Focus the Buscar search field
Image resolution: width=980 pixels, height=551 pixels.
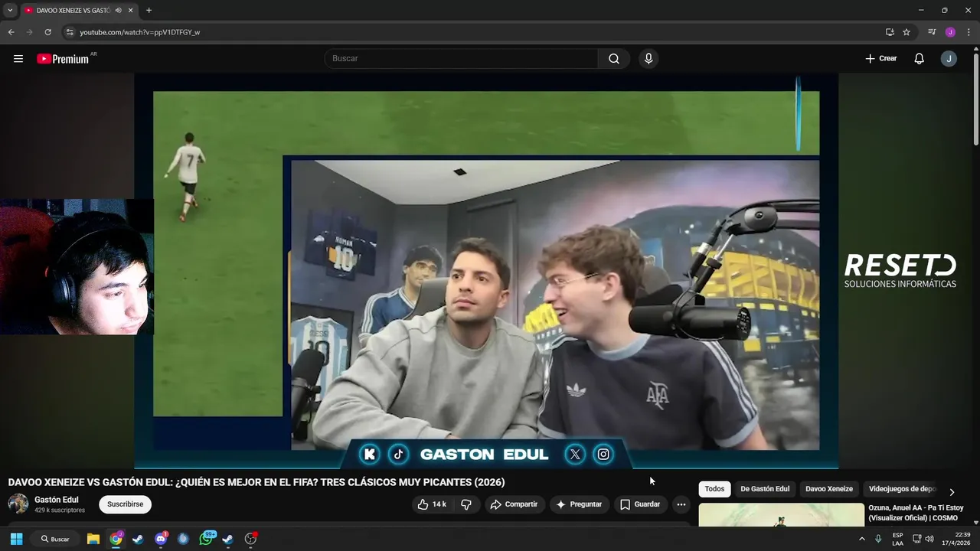click(461, 59)
